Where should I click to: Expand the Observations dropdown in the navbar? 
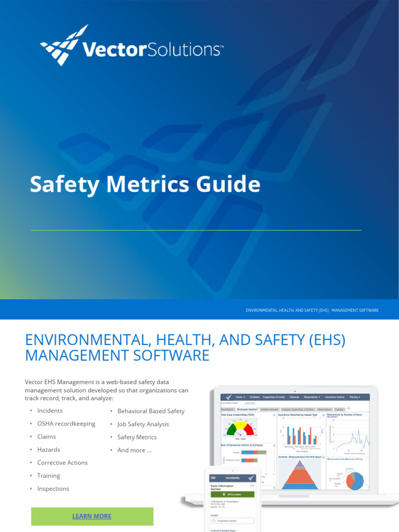point(312,397)
